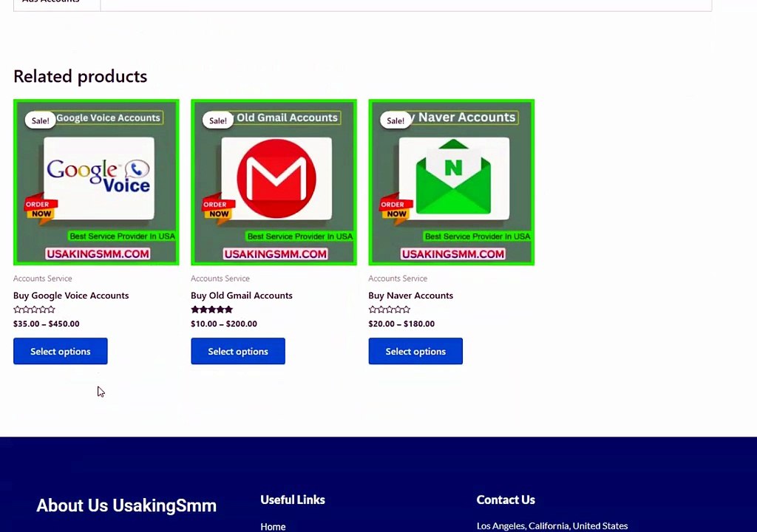Click the Useful Links footer heading
Image resolution: width=757 pixels, height=532 pixels.
[x=293, y=499]
